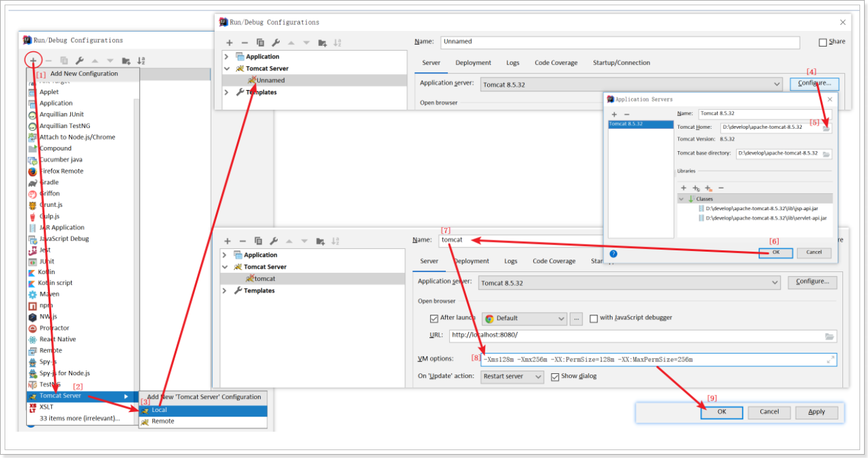Open Code Coverage tab in the tomcat dialog
Image resolution: width=868 pixels, height=458 pixels.
click(554, 262)
